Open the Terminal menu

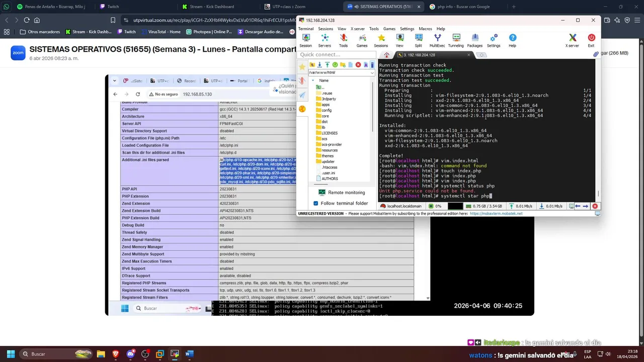[x=305, y=29]
